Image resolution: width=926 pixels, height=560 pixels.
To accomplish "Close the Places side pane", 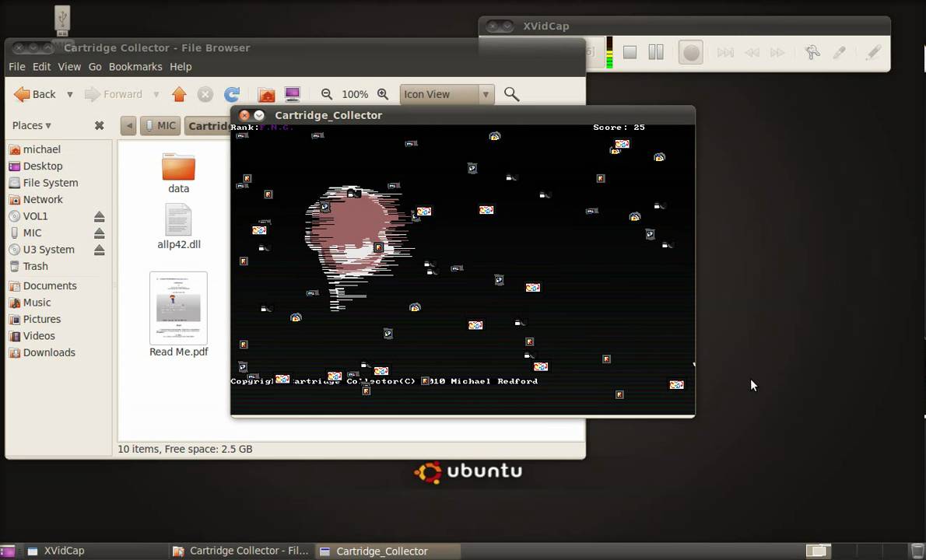I will tap(100, 126).
